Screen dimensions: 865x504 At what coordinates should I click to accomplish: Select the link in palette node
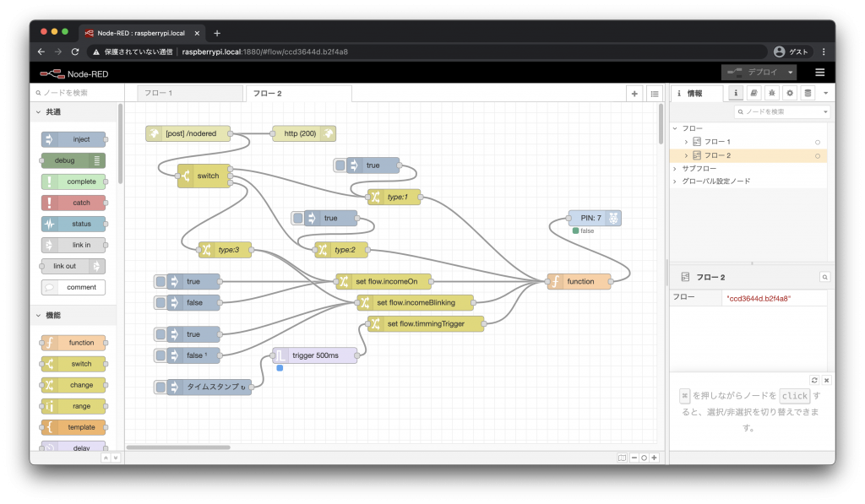pyautogui.click(x=73, y=245)
